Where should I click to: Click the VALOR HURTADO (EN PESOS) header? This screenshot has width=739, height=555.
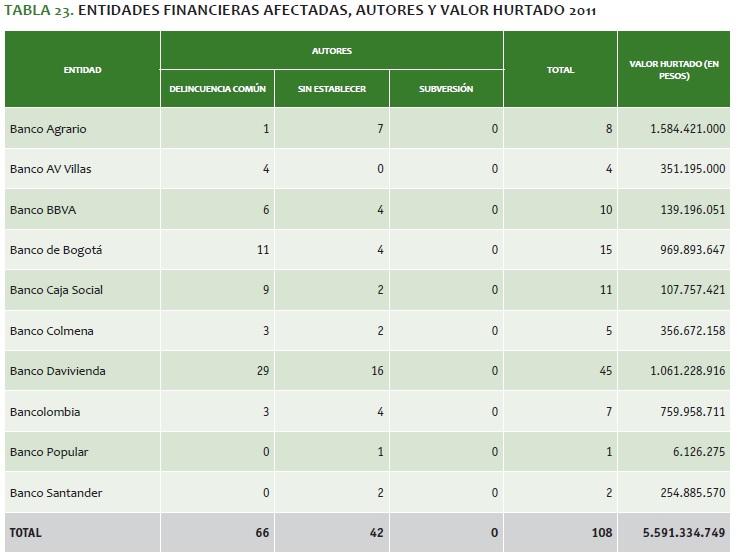pyautogui.click(x=674, y=69)
